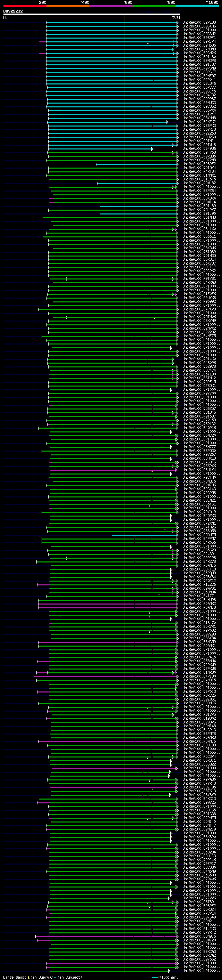Viewport: 222px width, 980px height.
Task: Click the purple ~60% identity scale segment
Action: [111, 6]
